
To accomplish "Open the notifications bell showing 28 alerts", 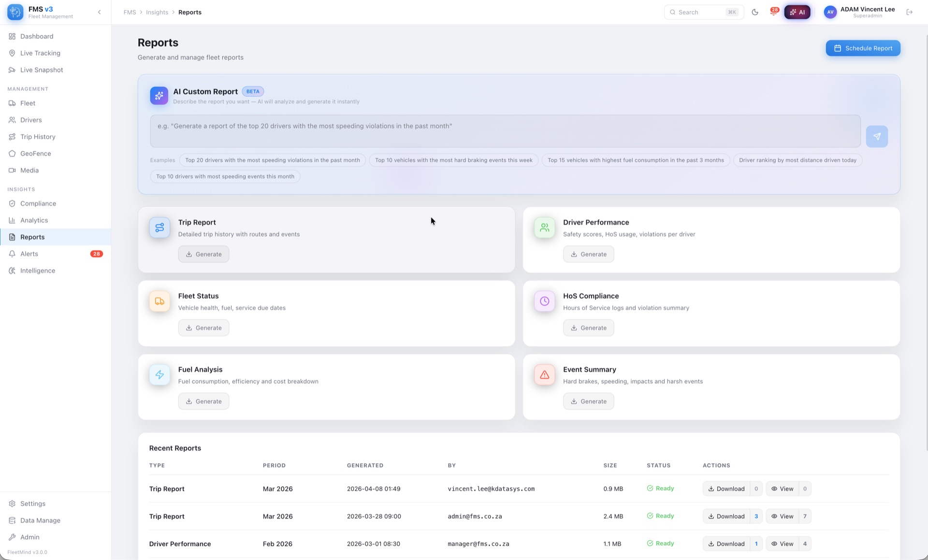I will 773,12.
